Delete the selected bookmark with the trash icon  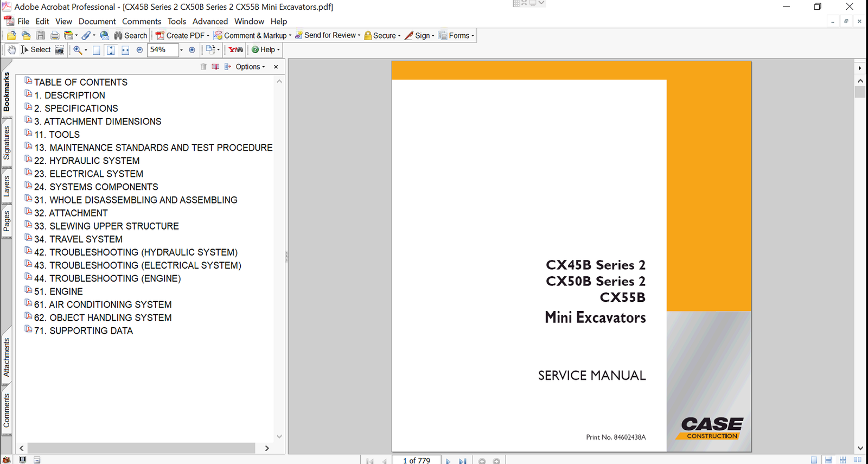(203, 67)
